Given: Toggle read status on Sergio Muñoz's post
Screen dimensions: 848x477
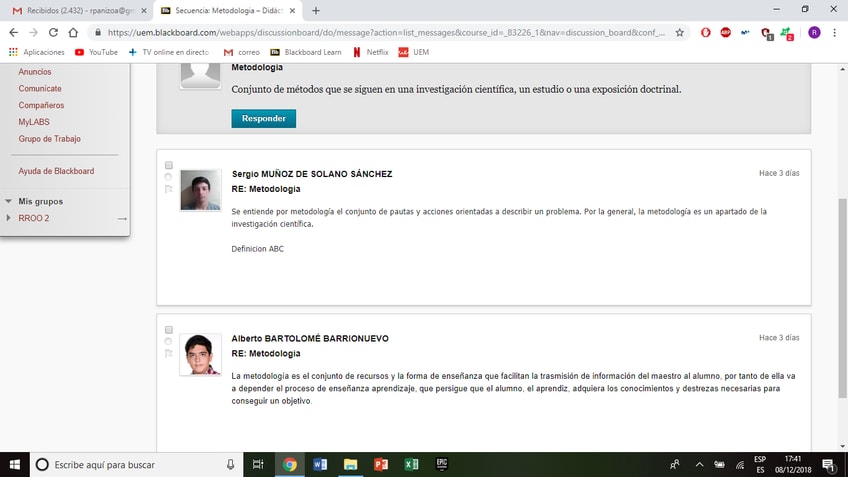Looking at the screenshot, I should click(168, 177).
